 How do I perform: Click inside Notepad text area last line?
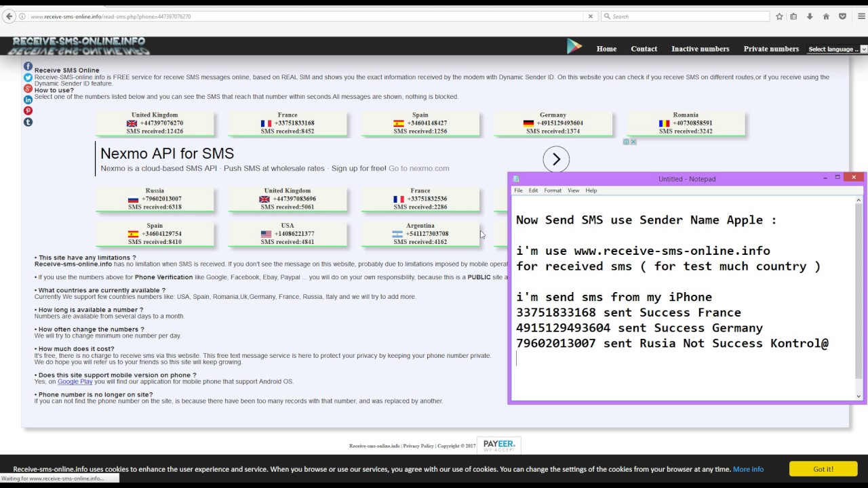pos(683,359)
